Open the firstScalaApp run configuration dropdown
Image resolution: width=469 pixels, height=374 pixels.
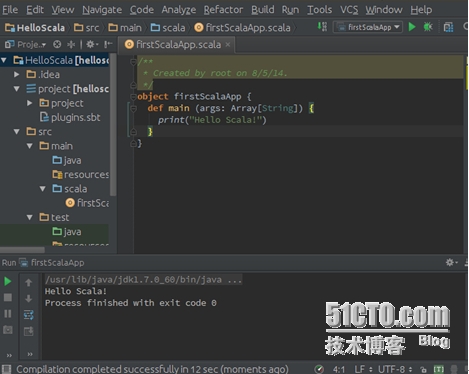click(x=368, y=27)
